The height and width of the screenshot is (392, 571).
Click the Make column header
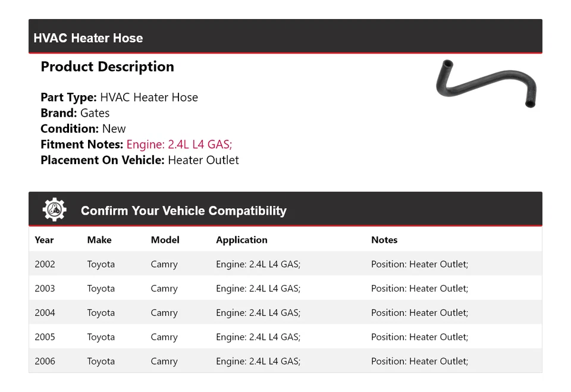coord(99,240)
